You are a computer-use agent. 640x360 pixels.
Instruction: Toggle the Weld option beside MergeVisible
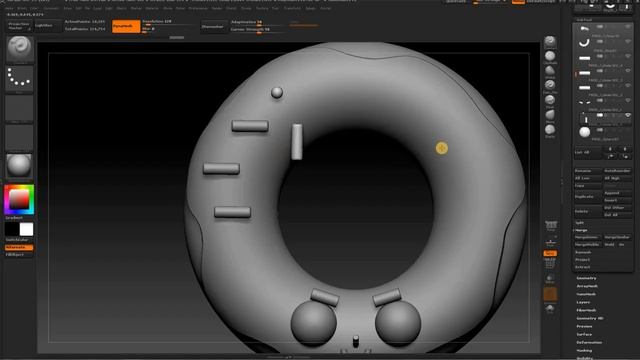pyautogui.click(x=609, y=244)
